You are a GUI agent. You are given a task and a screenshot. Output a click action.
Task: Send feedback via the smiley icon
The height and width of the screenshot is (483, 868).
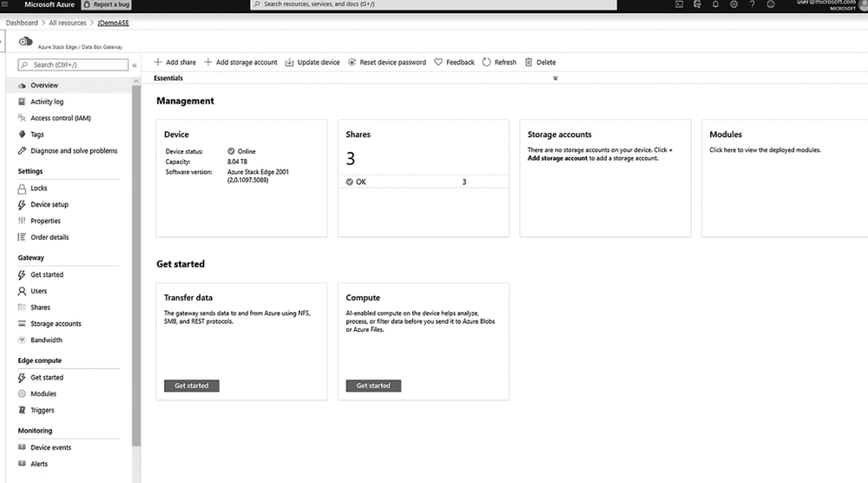click(x=770, y=3)
